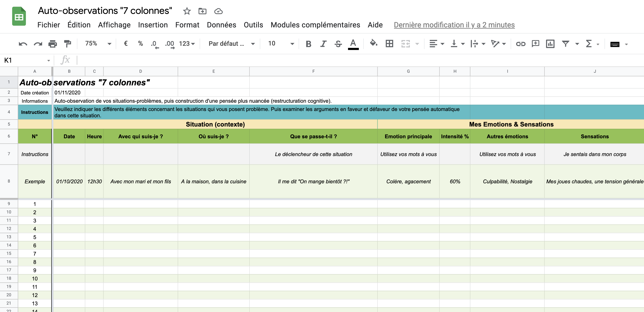Check cloud save status icon

(x=218, y=11)
